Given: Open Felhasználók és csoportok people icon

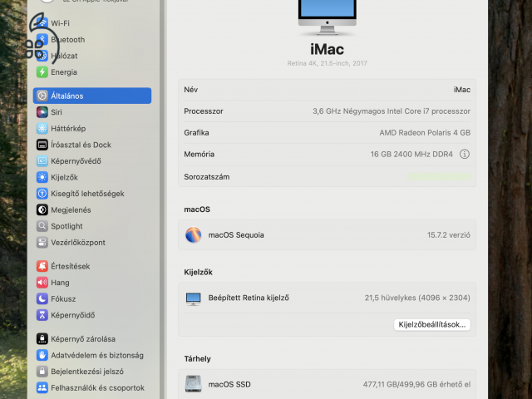Looking at the screenshot, I should [42, 387].
